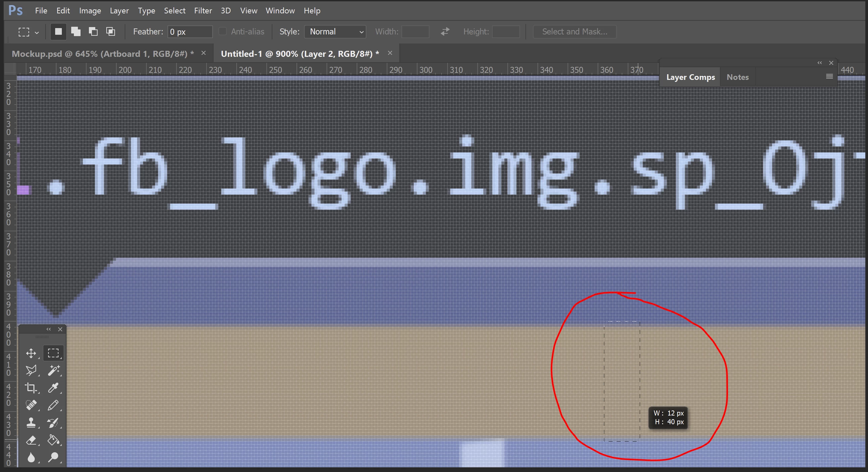Screen dimensions: 868x472
Task: Enable Intersect with selection mode
Action: (x=111, y=32)
